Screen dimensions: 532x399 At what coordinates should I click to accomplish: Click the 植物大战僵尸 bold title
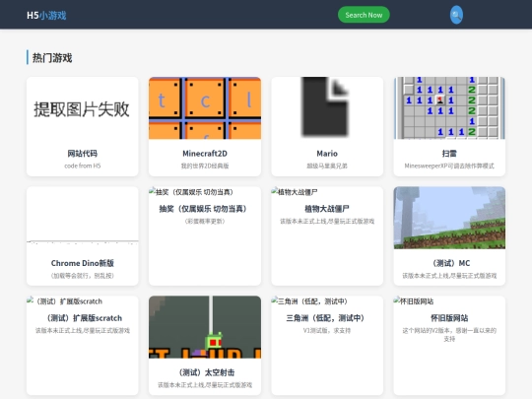point(327,208)
